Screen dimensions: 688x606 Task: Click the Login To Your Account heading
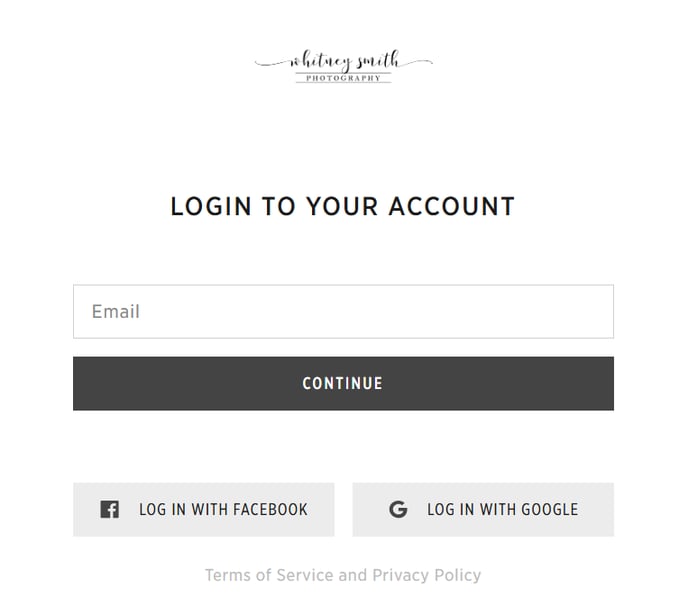[x=343, y=206]
